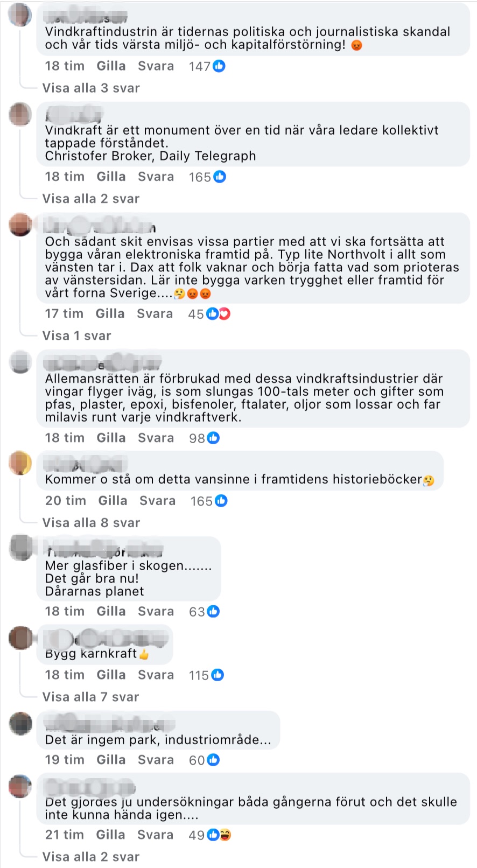Show 'Visa 1 svar' reply thread
Viewport: 477px width, 868px height.
77,336
